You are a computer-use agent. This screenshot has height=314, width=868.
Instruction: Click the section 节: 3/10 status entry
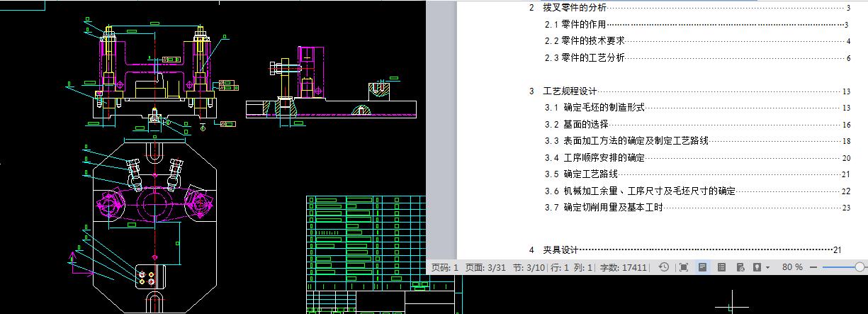pos(529,267)
